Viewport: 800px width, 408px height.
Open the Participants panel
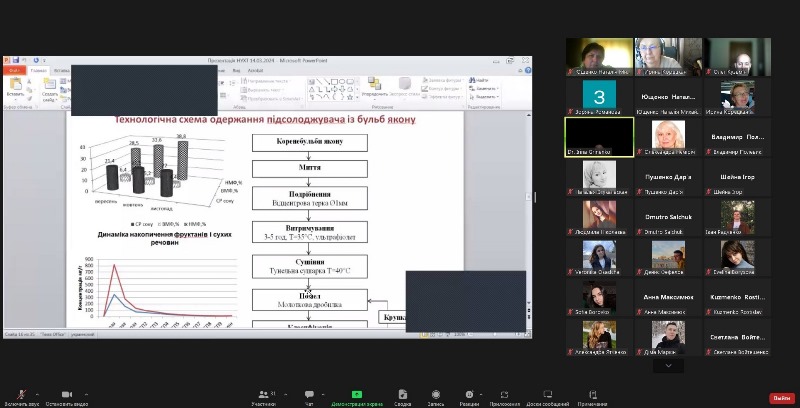click(264, 395)
